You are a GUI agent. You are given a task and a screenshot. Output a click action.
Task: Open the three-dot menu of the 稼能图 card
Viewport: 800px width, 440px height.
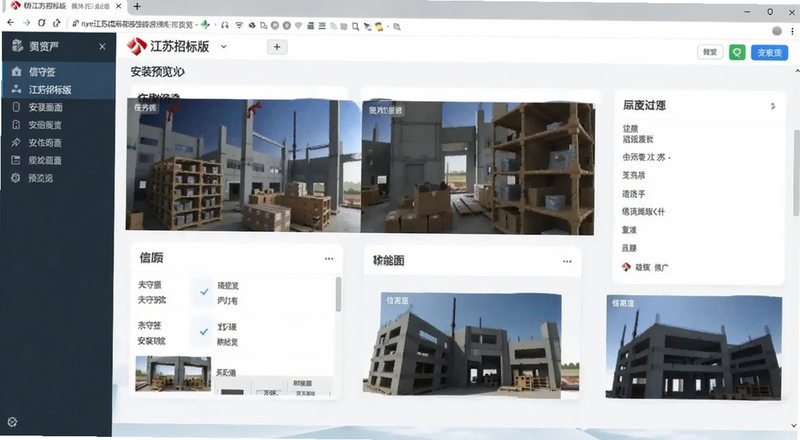[567, 261]
